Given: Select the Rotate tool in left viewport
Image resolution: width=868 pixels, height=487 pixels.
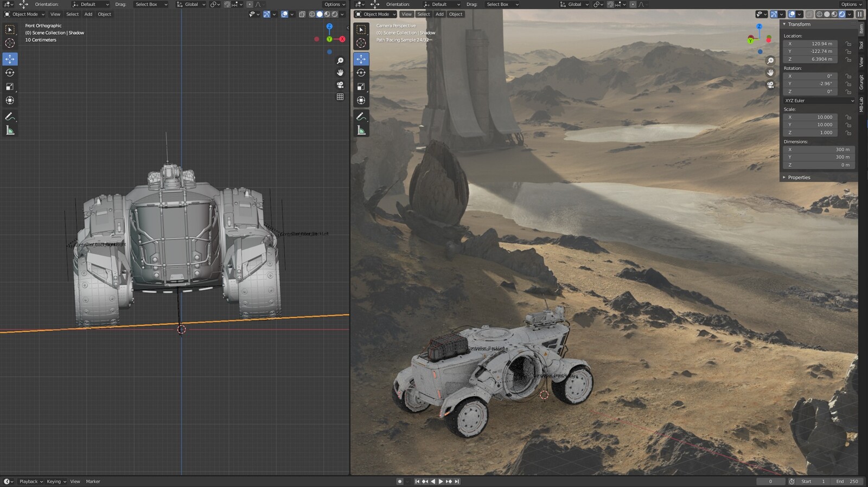Looking at the screenshot, I should pyautogui.click(x=10, y=73).
